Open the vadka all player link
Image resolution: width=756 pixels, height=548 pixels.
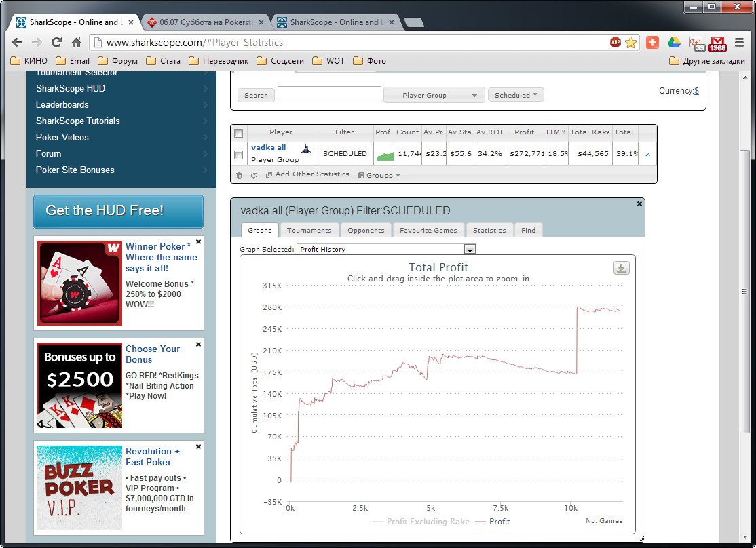[x=269, y=147]
